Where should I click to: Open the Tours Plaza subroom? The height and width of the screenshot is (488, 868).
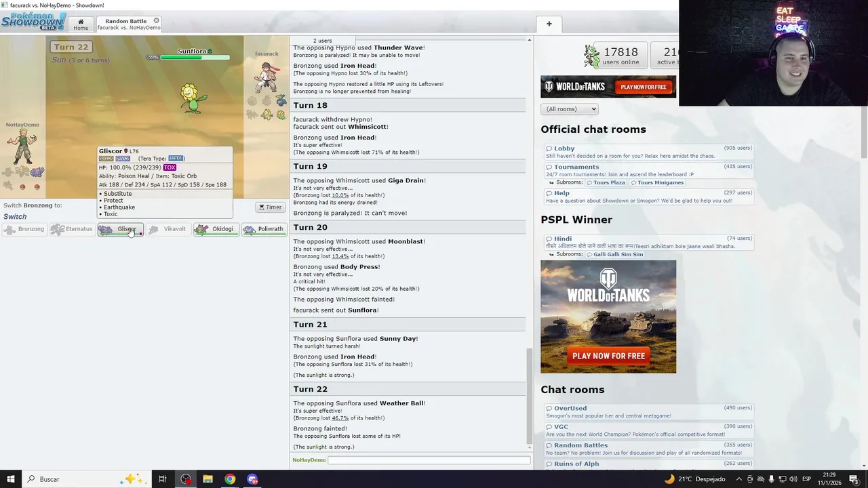(606, 182)
